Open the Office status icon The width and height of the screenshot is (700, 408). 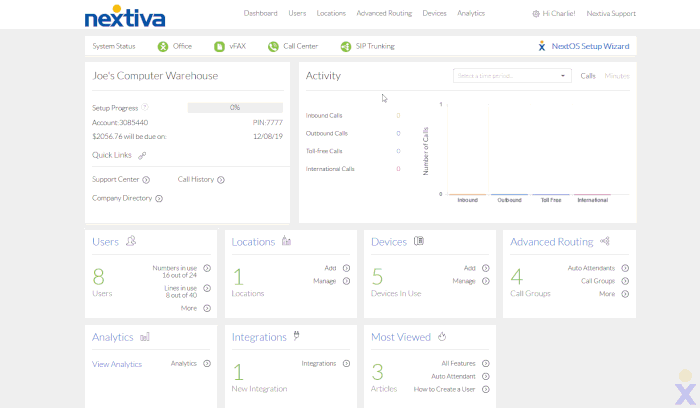[x=163, y=46]
